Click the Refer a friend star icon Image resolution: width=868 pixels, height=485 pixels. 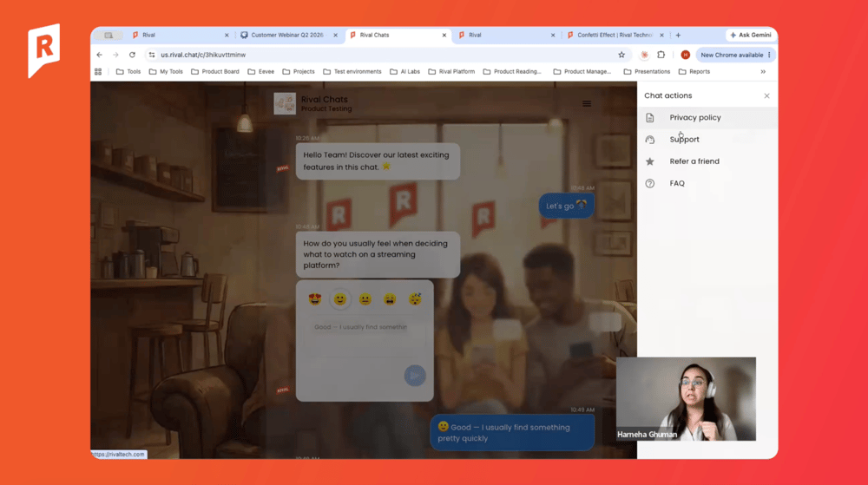click(650, 161)
